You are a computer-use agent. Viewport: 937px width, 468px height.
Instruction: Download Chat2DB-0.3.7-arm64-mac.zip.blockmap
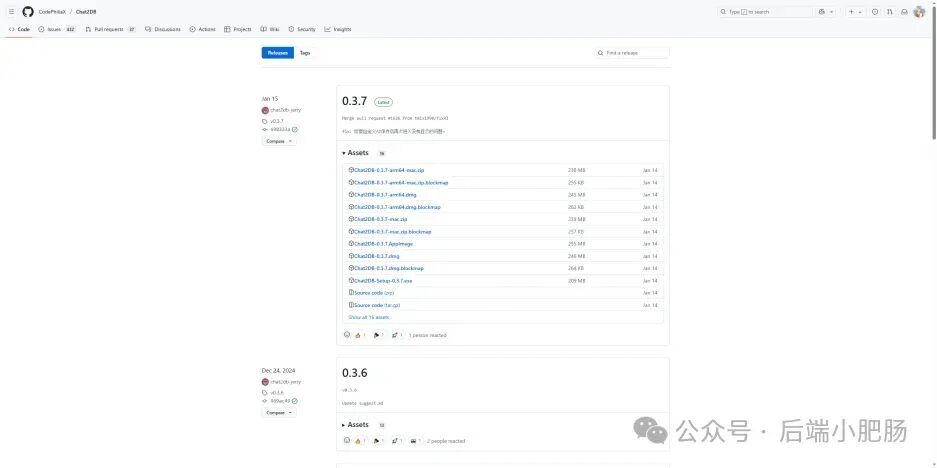click(x=399, y=182)
